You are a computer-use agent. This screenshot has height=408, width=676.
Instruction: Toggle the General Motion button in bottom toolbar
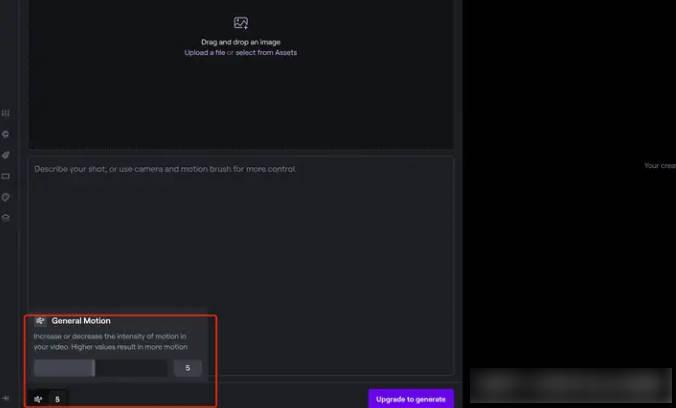coord(38,399)
